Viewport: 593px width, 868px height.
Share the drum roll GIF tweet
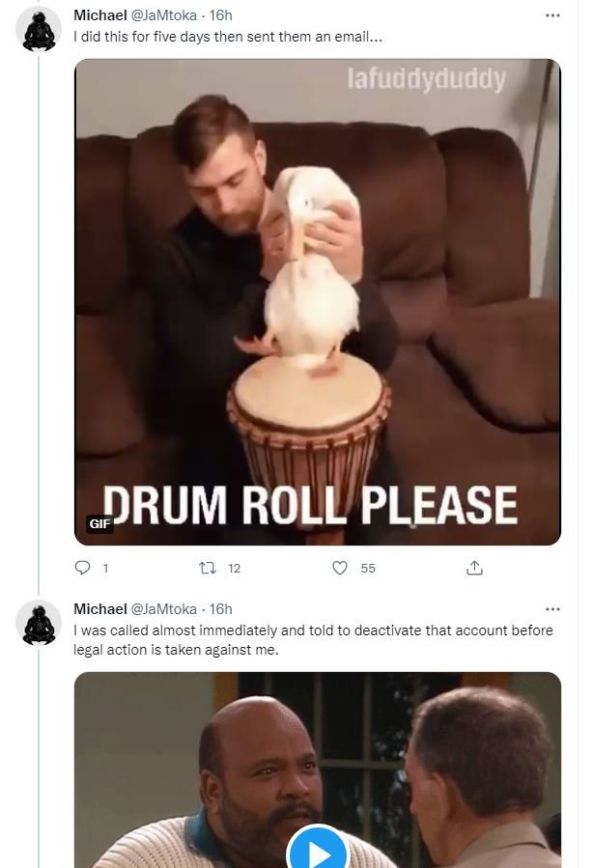(474, 568)
